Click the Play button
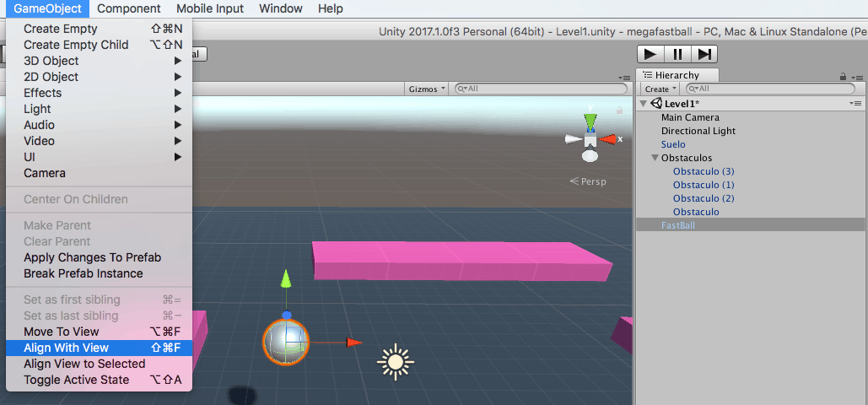 click(x=650, y=54)
